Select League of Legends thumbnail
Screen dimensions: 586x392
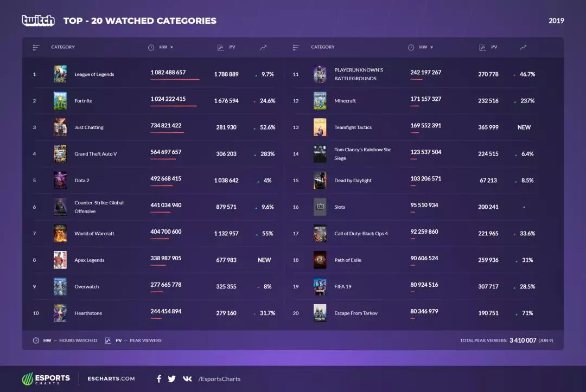(x=60, y=74)
